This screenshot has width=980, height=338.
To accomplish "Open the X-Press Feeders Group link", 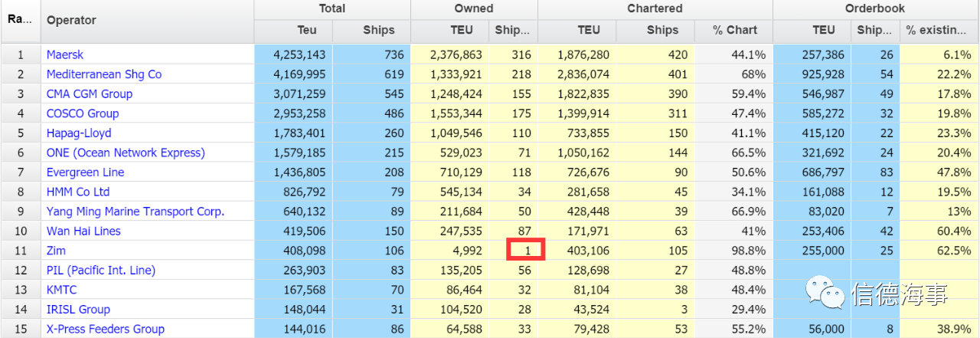I will point(106,329).
